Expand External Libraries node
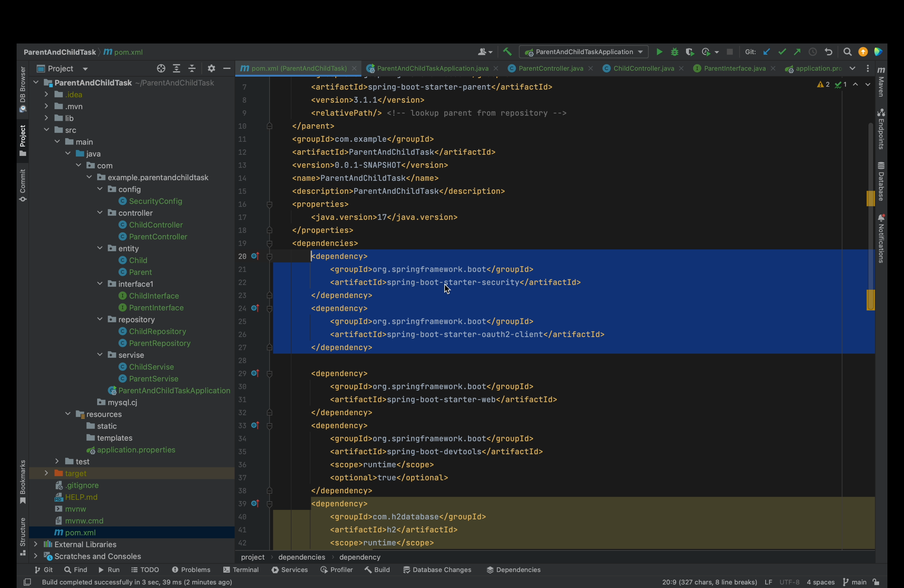The width and height of the screenshot is (904, 588). (35, 544)
